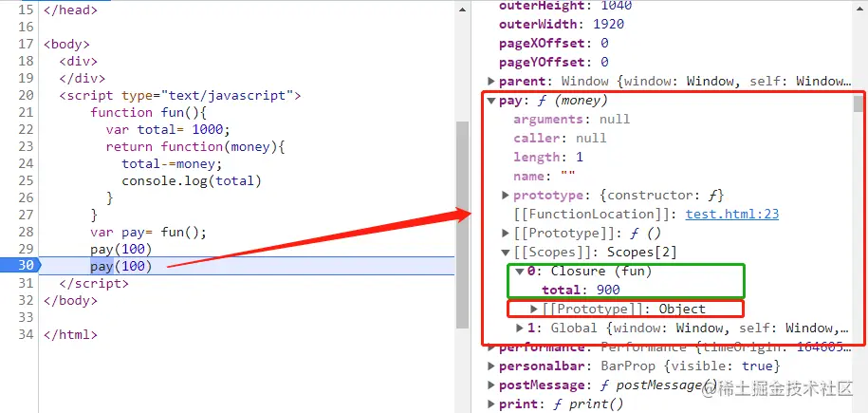This screenshot has width=868, height=413.
Task: Click line number 24 in gutter
Action: pyautogui.click(x=26, y=163)
